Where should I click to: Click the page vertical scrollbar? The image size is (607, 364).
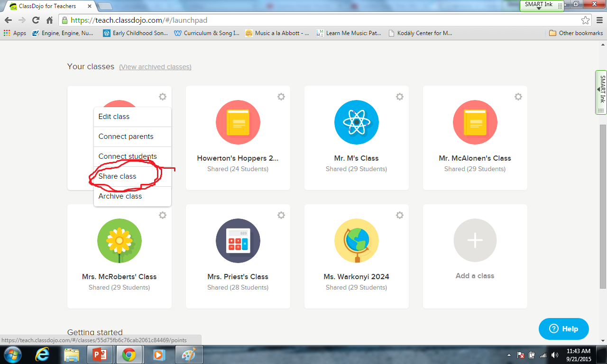coord(603,206)
